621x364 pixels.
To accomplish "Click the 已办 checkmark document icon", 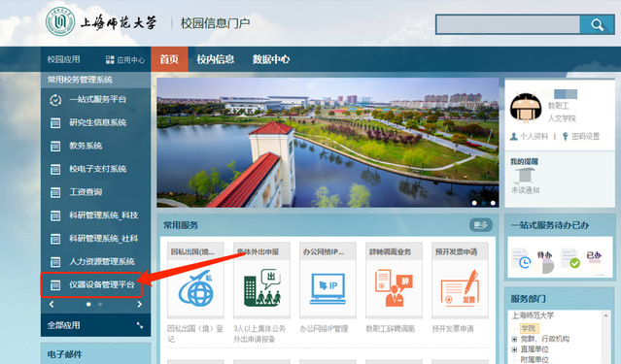I will pyautogui.click(x=570, y=258).
